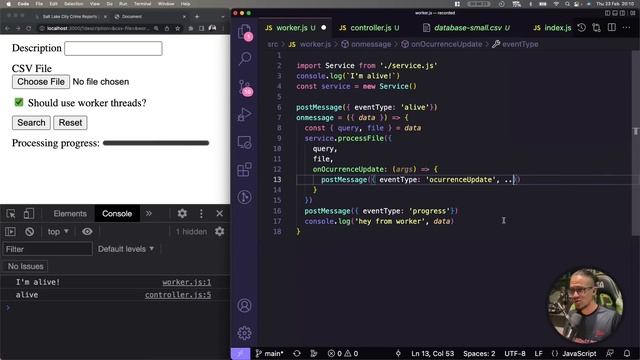Click the feedback icon in status bar
Viewport: 640px width, 360px height.
(610, 353)
